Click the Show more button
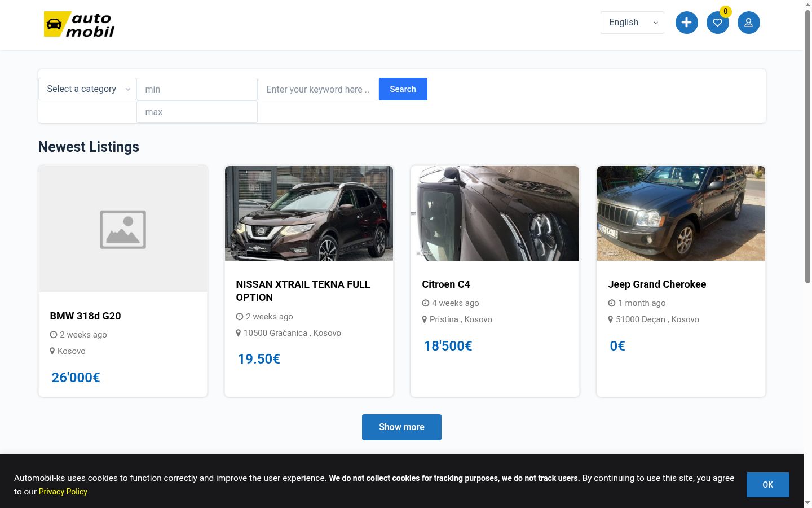Screen dimensions: 812x508 (x=401, y=427)
